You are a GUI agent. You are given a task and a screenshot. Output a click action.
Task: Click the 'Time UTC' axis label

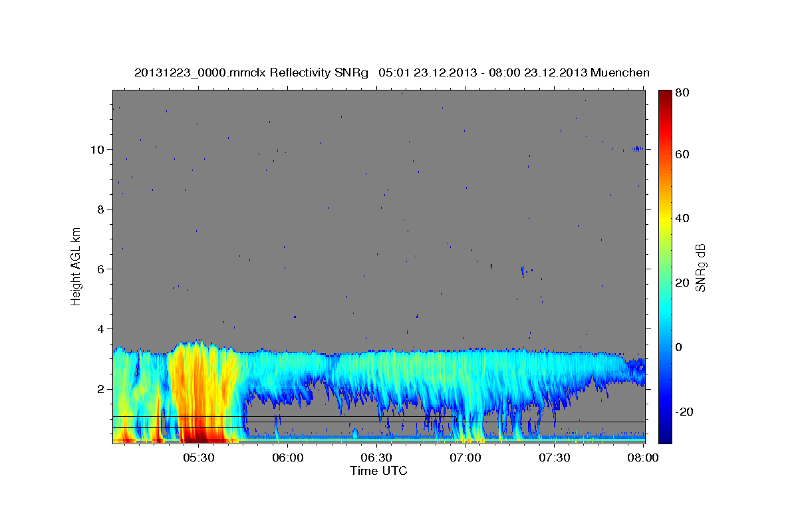[378, 471]
